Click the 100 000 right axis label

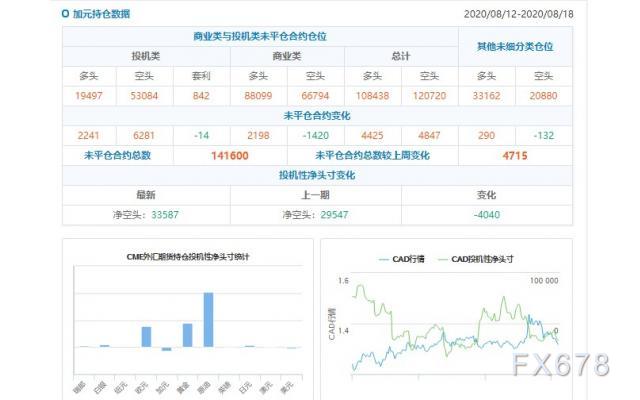pyautogui.click(x=544, y=281)
